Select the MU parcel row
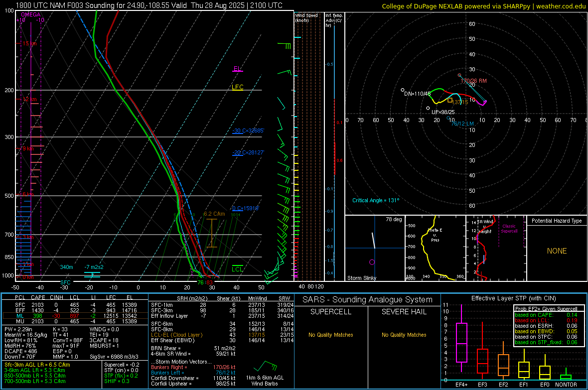The image size is (588, 390). (x=75, y=321)
